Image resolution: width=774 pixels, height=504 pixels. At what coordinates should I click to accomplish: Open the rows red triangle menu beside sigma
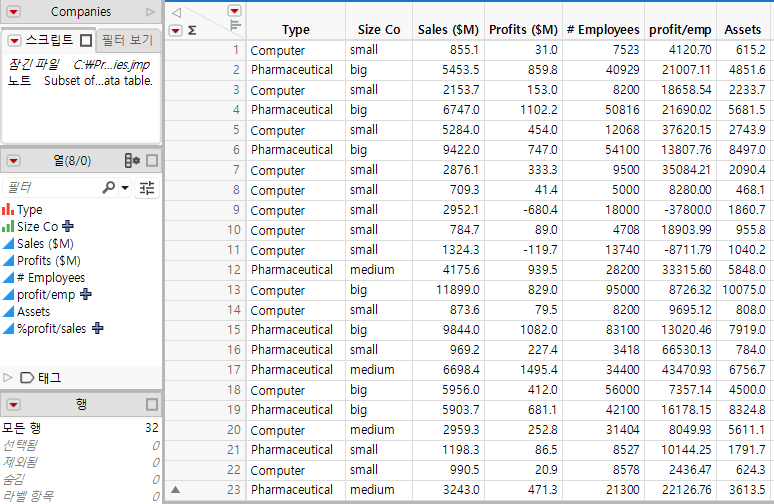pos(176,31)
